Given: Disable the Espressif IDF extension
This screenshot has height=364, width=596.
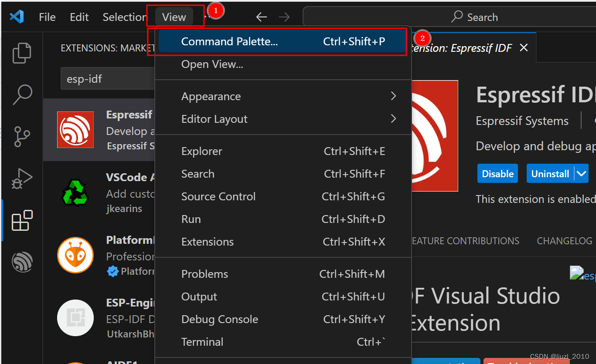Looking at the screenshot, I should [497, 173].
